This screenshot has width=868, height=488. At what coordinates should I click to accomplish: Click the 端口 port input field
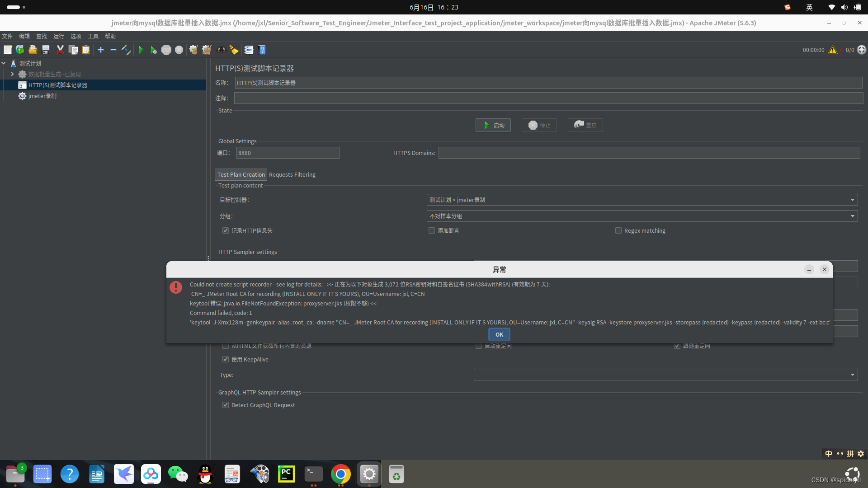pyautogui.click(x=288, y=153)
